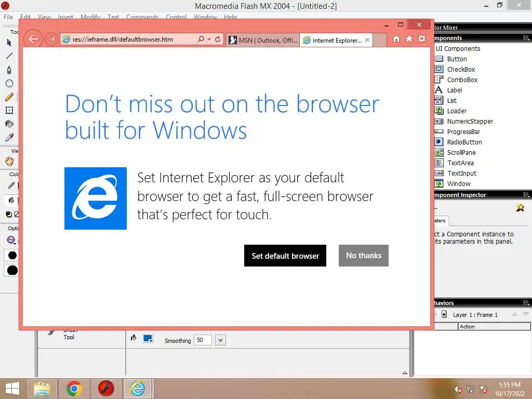The height and width of the screenshot is (399, 532).
Task: Open the brush size selector
Action: coord(11,256)
